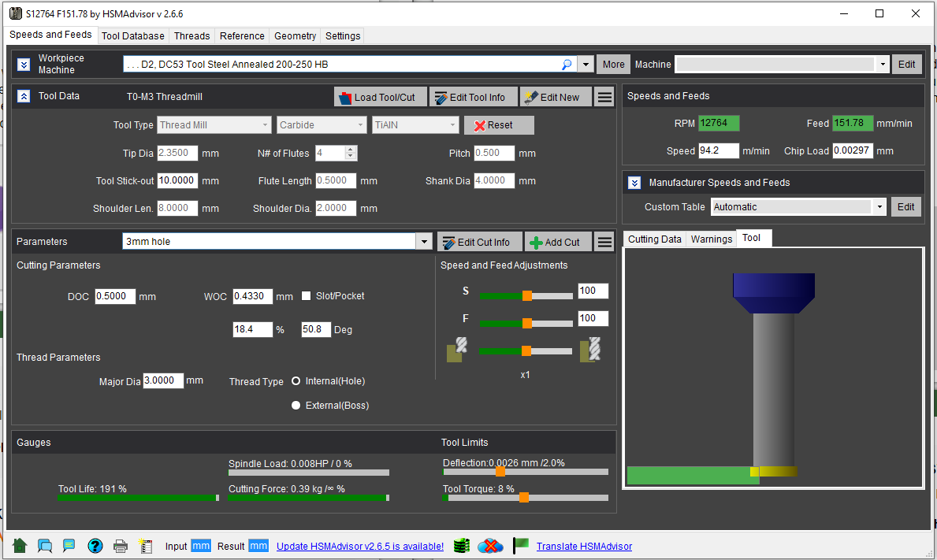The image size is (937, 560).
Task: Expand the Custom Table dropdown
Action: pyautogui.click(x=879, y=207)
